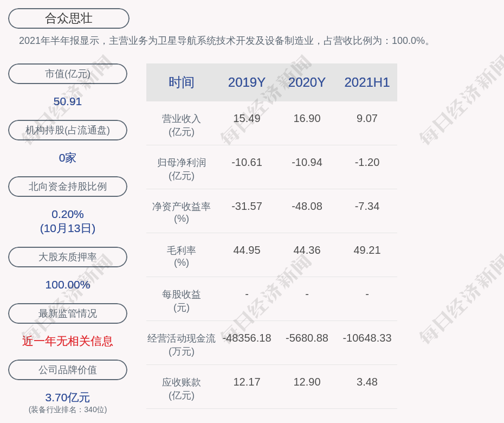Click the ROE cell -48.08

(x=307, y=206)
